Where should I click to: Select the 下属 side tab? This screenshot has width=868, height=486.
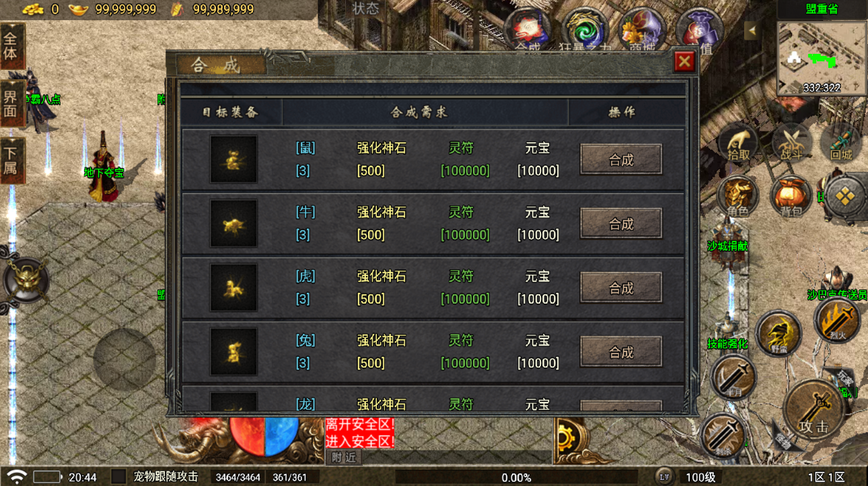tap(11, 161)
